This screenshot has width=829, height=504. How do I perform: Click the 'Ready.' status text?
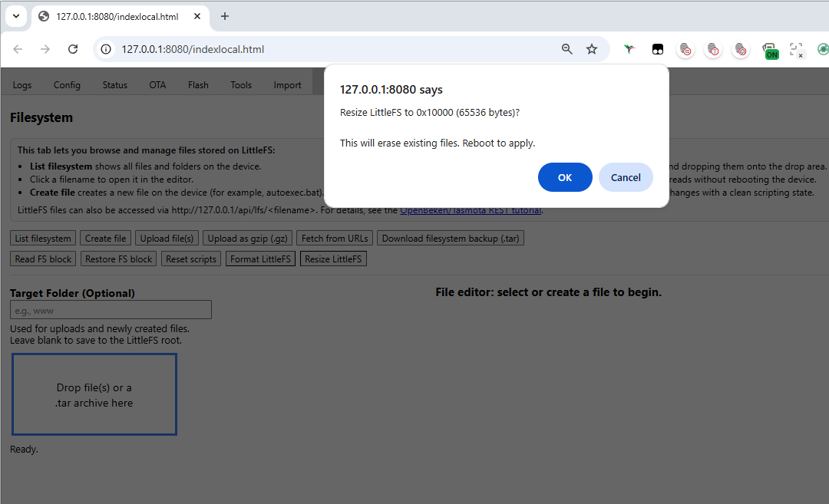(x=25, y=450)
